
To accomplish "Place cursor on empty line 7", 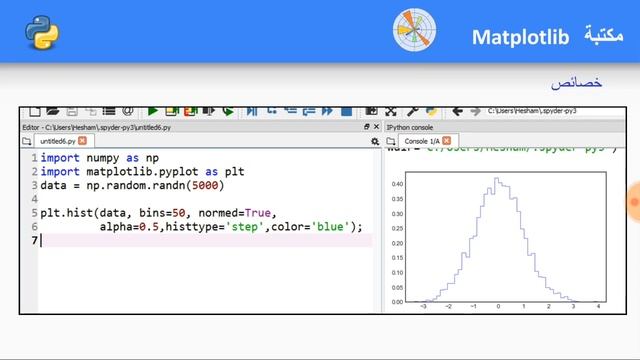I will pos(206,240).
